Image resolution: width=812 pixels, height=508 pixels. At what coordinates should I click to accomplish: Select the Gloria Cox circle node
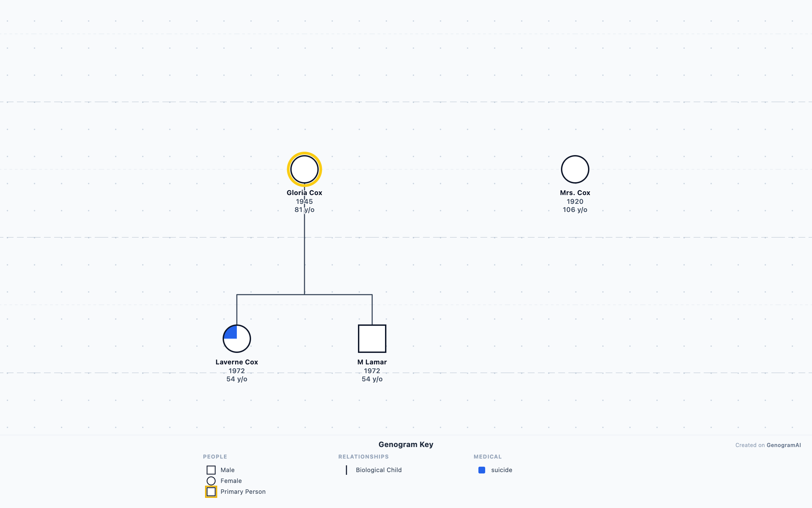304,169
